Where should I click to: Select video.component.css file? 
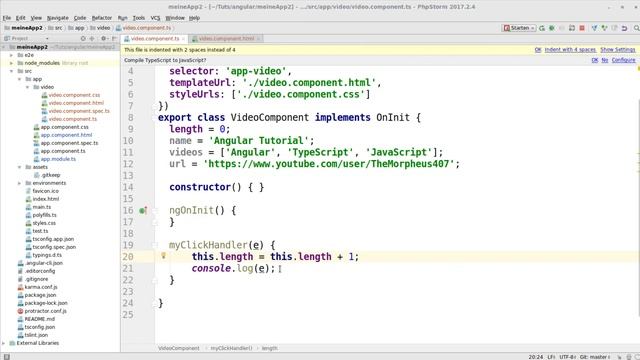[74, 95]
